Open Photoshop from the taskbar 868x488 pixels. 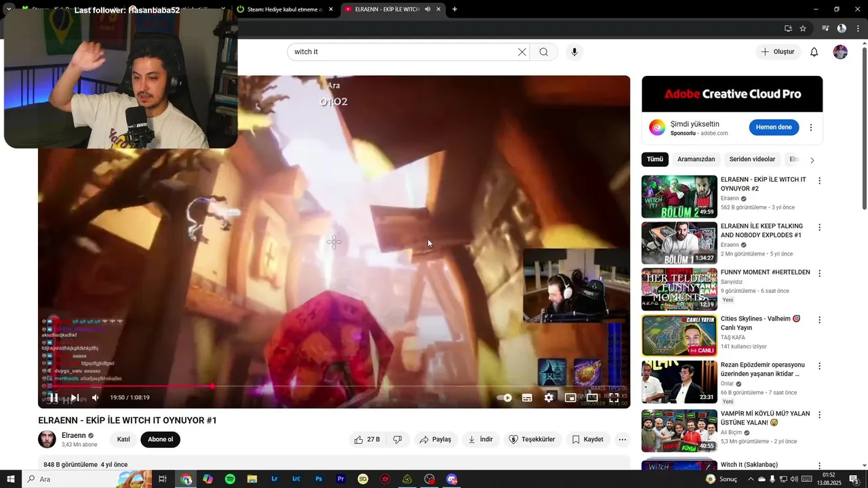click(319, 479)
